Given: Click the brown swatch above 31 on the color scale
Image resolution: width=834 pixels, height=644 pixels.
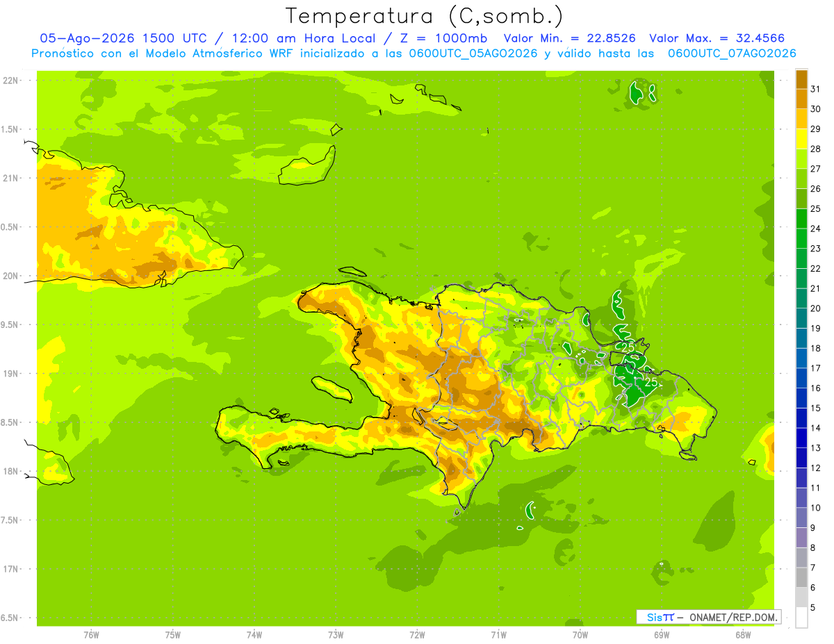Looking at the screenshot, I should (x=801, y=79).
